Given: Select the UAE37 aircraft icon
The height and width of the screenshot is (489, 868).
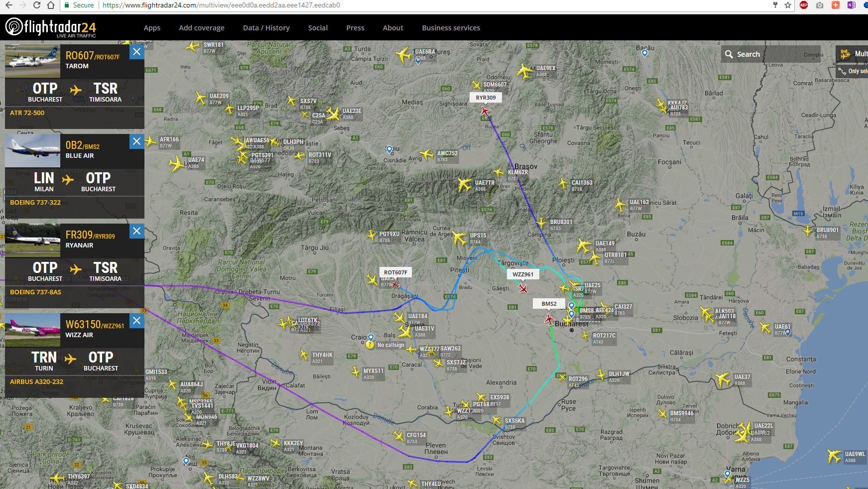Looking at the screenshot, I should (x=723, y=380).
